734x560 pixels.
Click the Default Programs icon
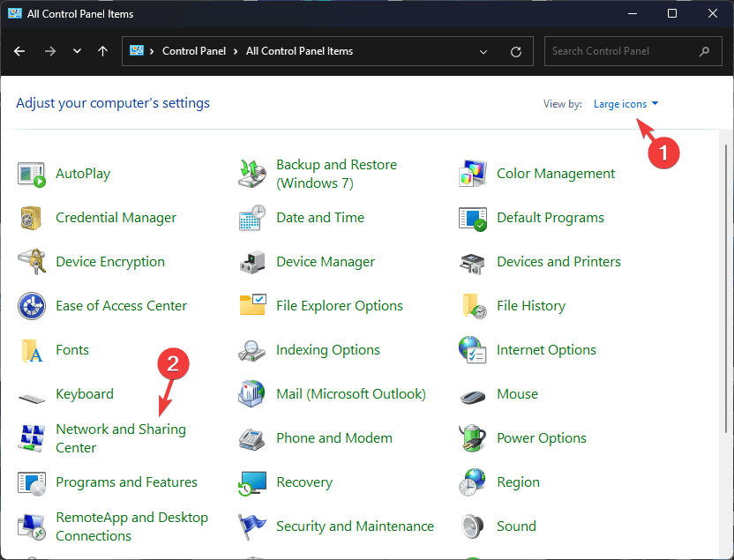click(x=473, y=219)
